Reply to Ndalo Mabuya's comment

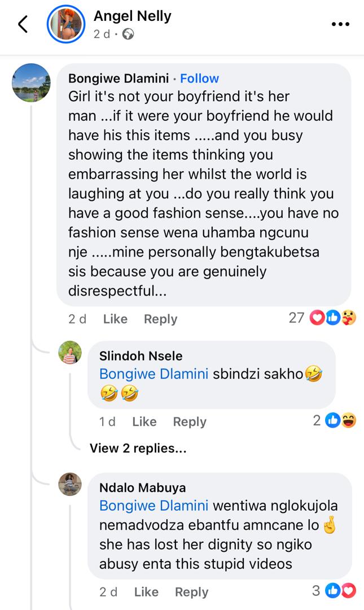click(191, 592)
